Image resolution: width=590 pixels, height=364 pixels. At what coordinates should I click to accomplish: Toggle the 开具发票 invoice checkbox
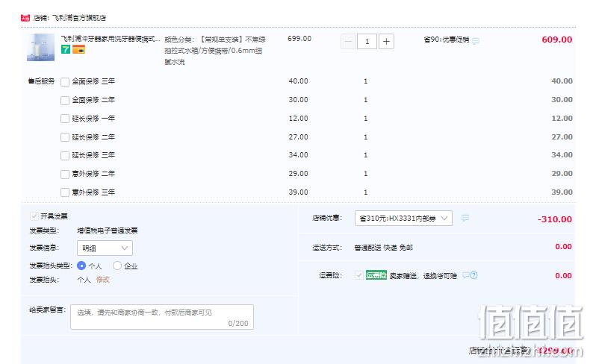tap(34, 216)
